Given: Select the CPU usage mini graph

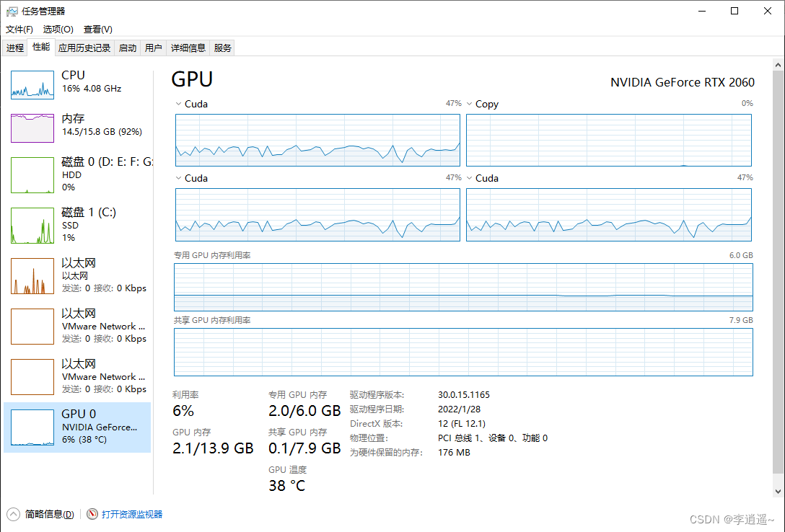Looking at the screenshot, I should [32, 85].
